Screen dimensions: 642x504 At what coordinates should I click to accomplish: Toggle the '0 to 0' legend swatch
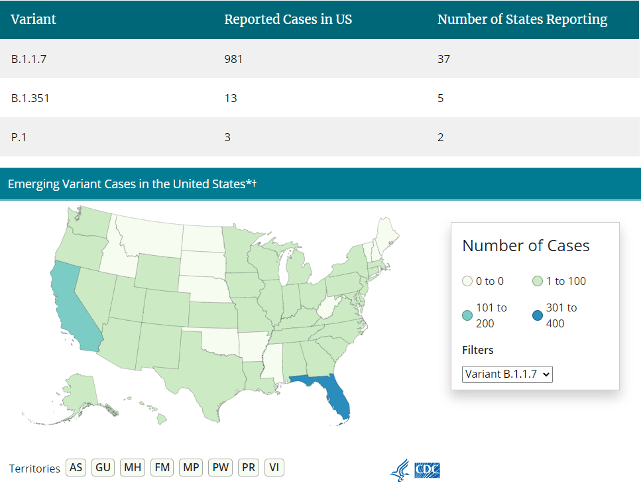pos(468,282)
